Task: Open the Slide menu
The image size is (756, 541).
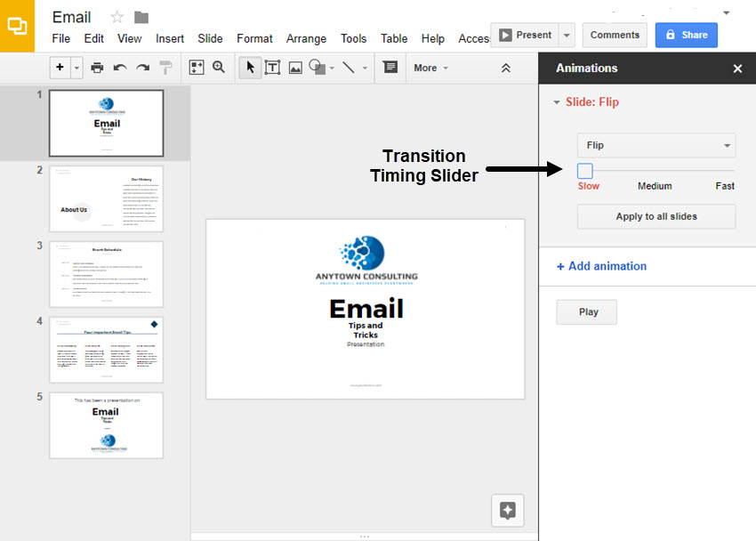Action: point(210,38)
